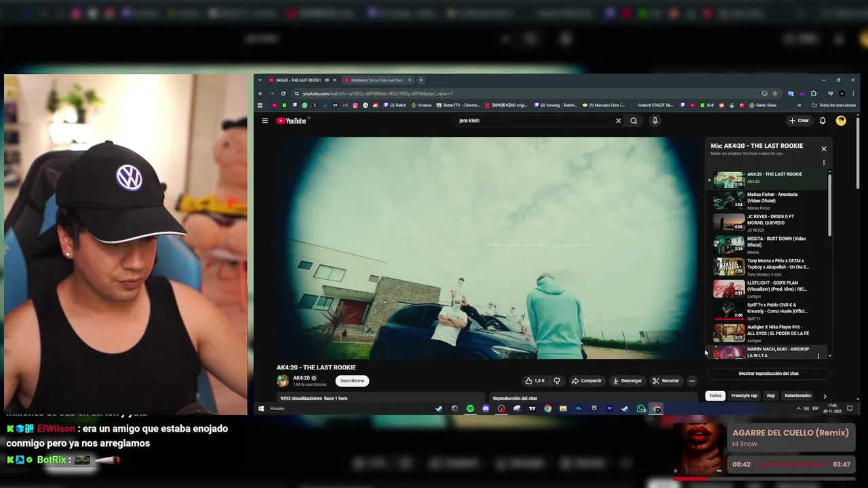This screenshot has width=868, height=488.
Task: Switch to 'Hablando De La Vida' browser tab
Action: (x=377, y=80)
